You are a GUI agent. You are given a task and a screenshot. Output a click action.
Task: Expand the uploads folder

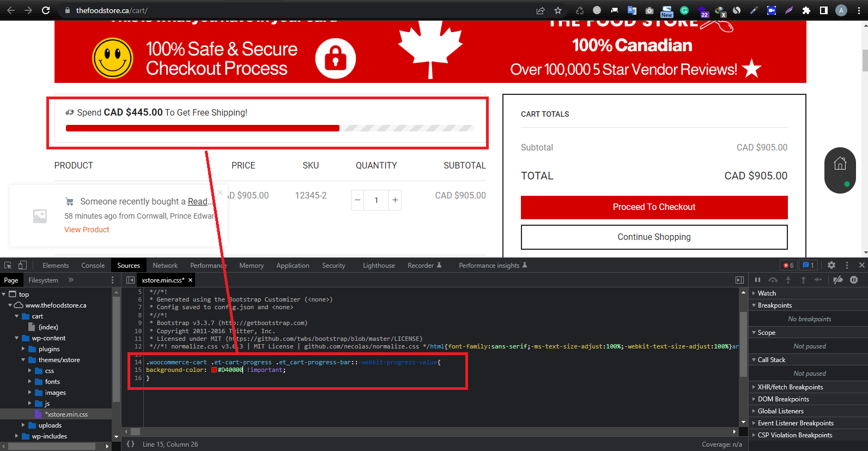click(x=23, y=425)
